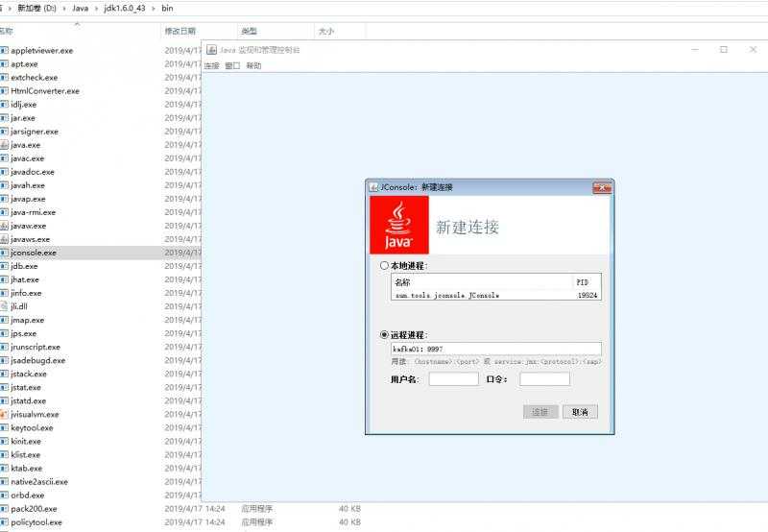Click the 取消 button

[580, 412]
